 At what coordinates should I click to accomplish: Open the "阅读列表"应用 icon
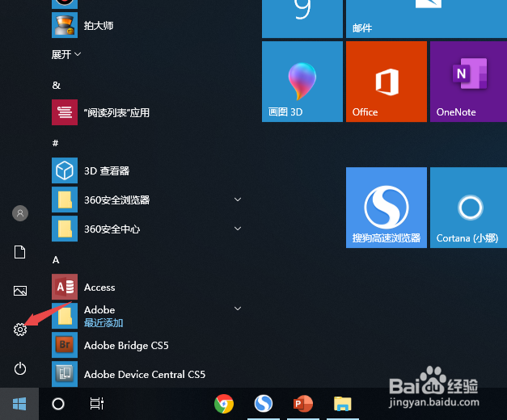65,112
